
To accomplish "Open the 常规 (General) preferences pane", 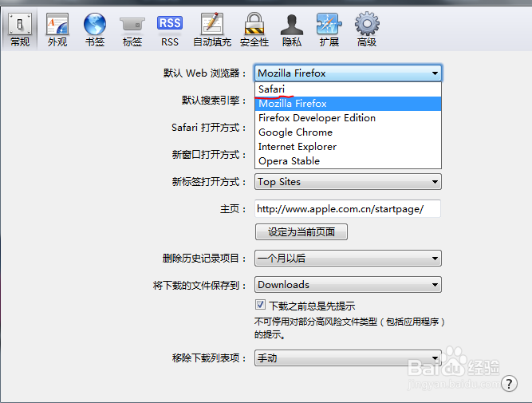I will click(20, 30).
